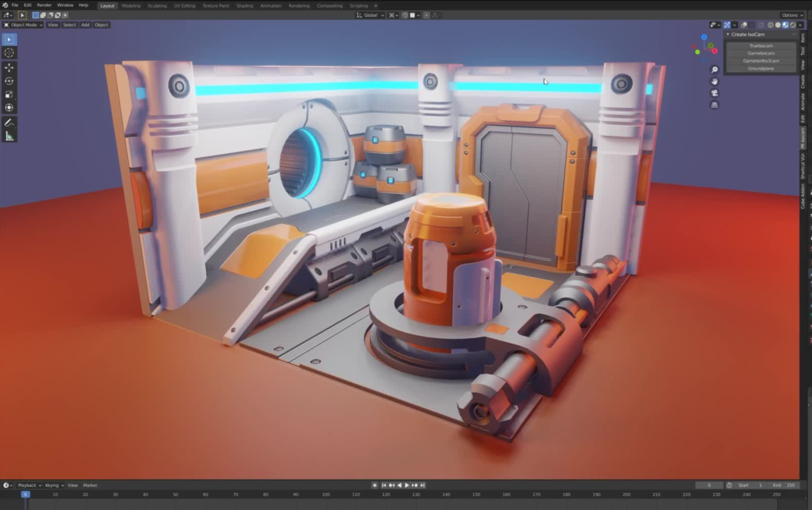Select the Cursor tool

coord(9,53)
